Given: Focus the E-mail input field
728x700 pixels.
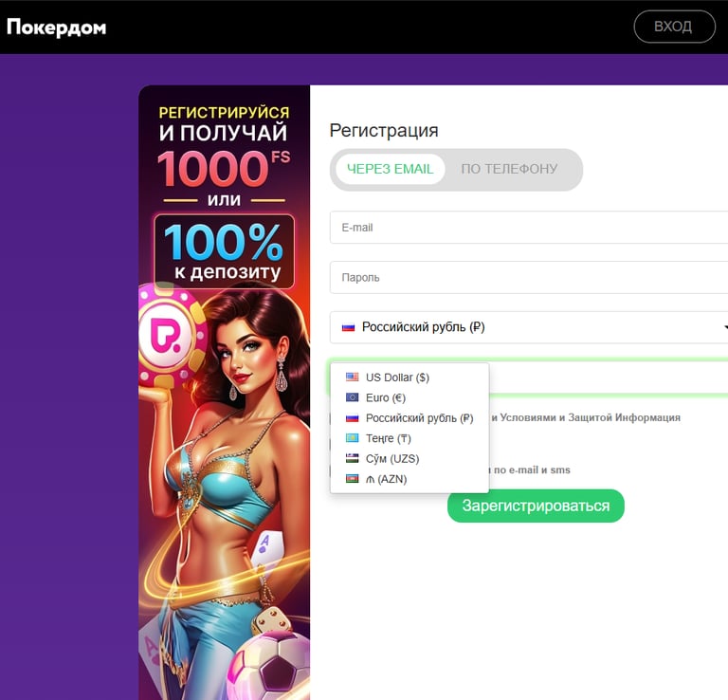Looking at the screenshot, I should pos(528,227).
